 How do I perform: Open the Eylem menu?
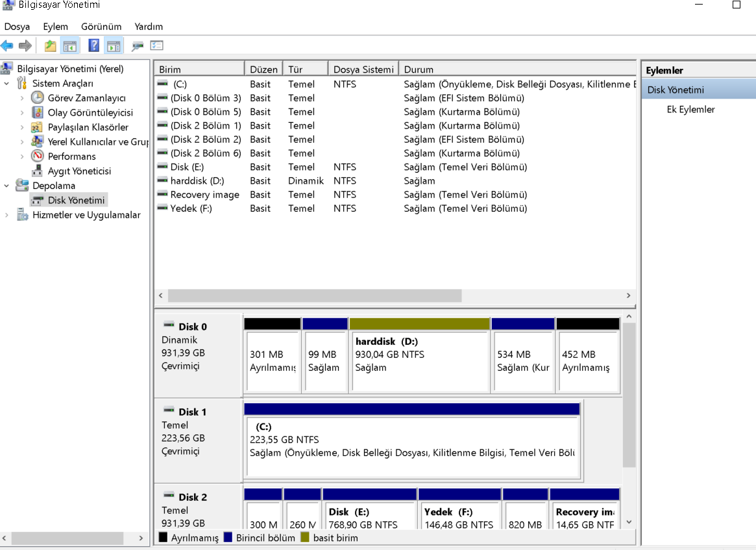[55, 27]
